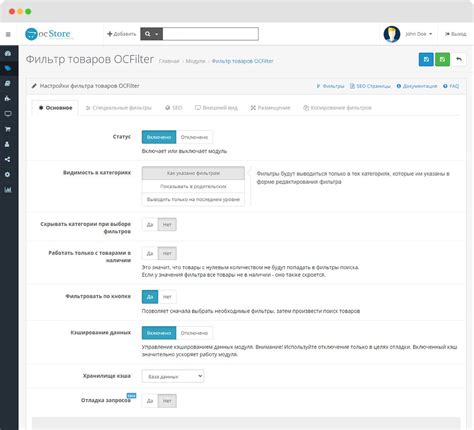Viewport: 474px width, 430px height.
Task: Switch to Размещение tab
Action: (x=270, y=108)
